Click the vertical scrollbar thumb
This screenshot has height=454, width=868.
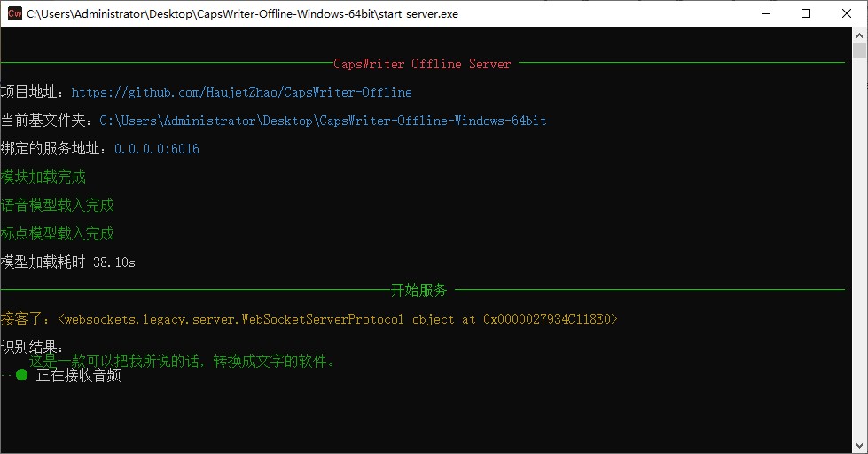(x=859, y=51)
